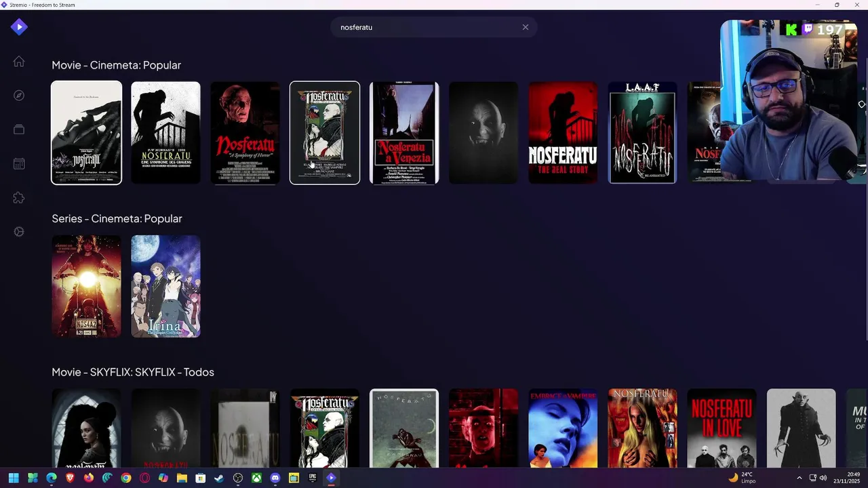The height and width of the screenshot is (488, 868).
Task: Open the Movie - SKYFLIX: SKYFLIX - Todos heading
Action: point(133,372)
